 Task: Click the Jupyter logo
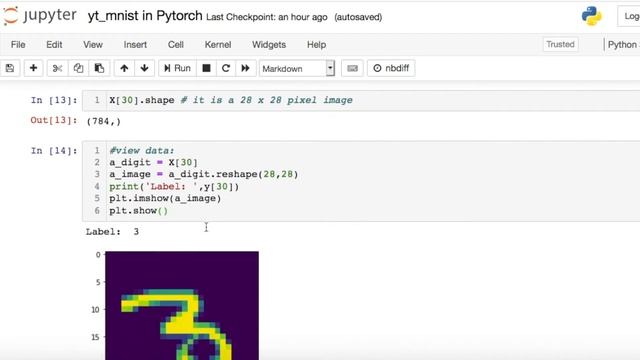tap(40, 16)
